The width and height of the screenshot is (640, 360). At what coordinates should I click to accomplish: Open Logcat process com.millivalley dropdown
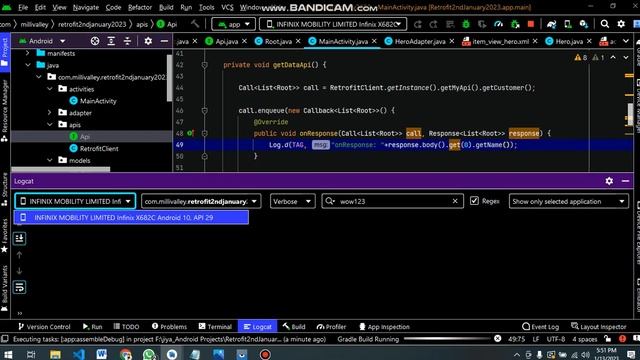point(201,201)
